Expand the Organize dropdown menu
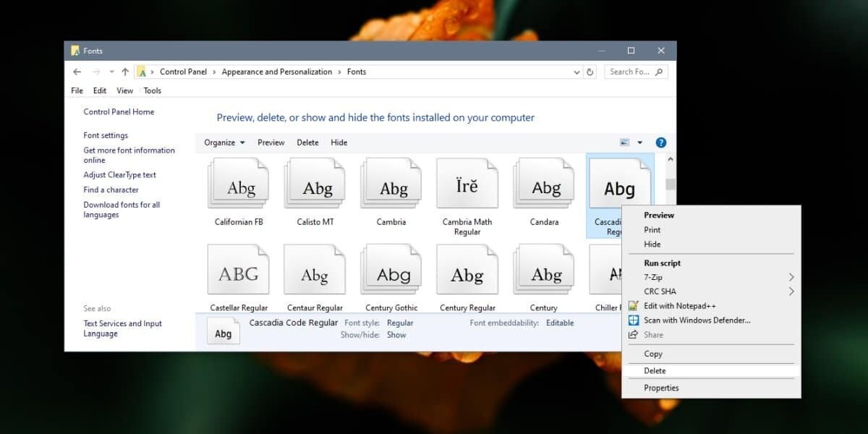The image size is (868, 434). coord(224,142)
